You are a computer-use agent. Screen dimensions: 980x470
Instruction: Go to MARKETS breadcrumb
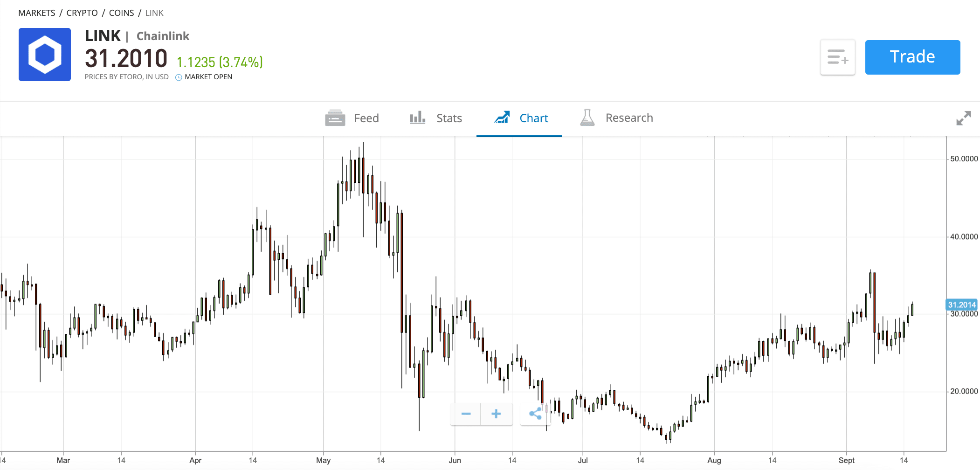pyautogui.click(x=37, y=13)
